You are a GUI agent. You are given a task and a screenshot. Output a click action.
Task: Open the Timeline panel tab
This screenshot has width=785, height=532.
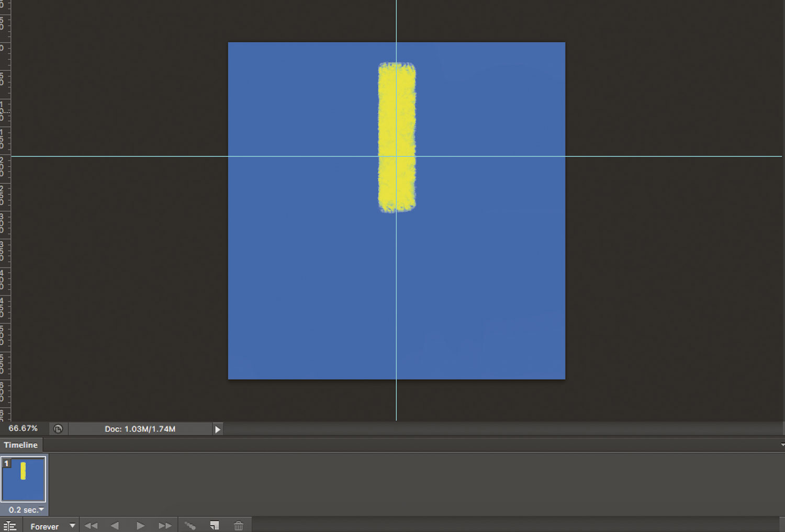tap(21, 445)
